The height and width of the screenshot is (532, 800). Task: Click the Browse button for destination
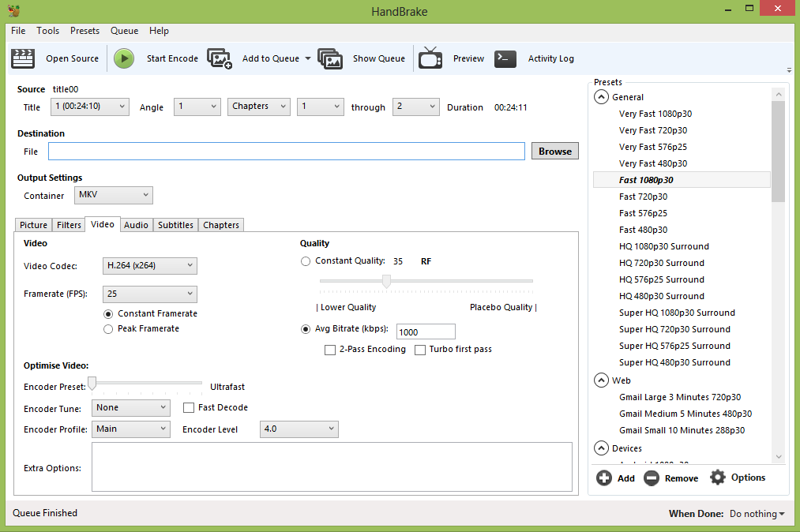coord(555,151)
